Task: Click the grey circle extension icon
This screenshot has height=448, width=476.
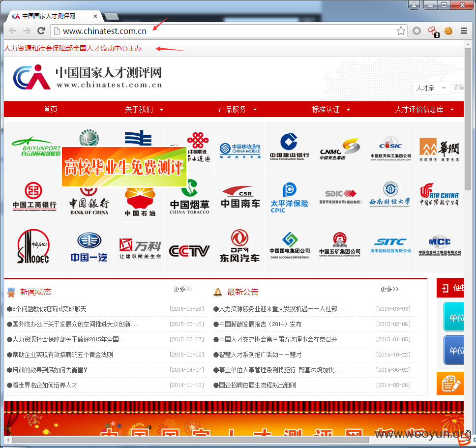Action: (417, 30)
